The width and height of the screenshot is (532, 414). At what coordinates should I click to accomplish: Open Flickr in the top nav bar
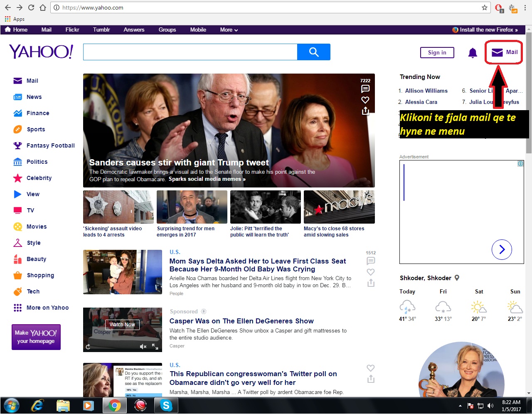(72, 30)
